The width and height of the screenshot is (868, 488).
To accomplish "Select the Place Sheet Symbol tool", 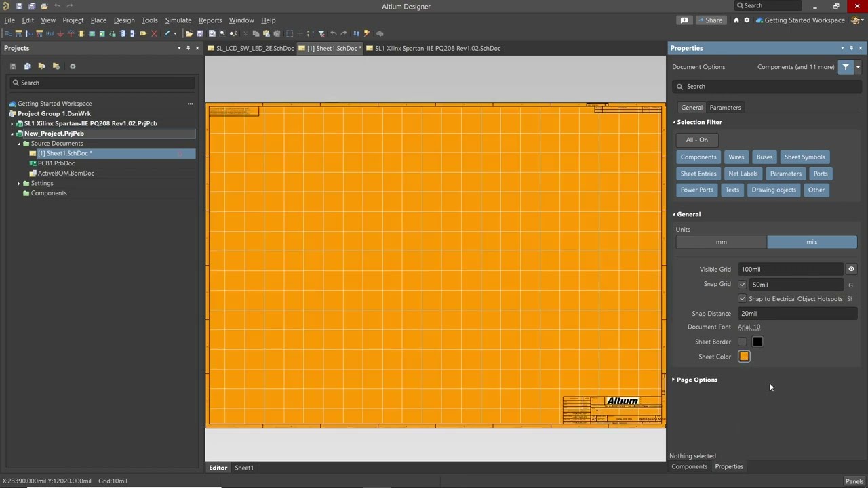I will 92,33.
